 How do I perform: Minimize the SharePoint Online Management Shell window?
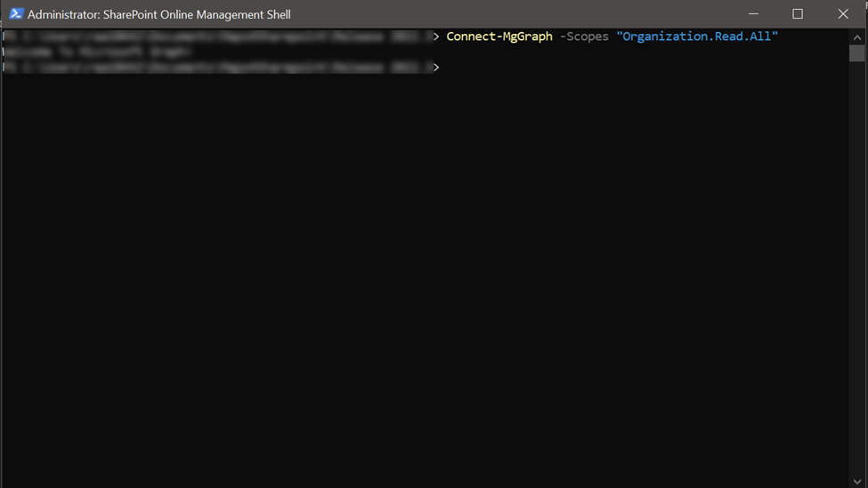coord(753,14)
